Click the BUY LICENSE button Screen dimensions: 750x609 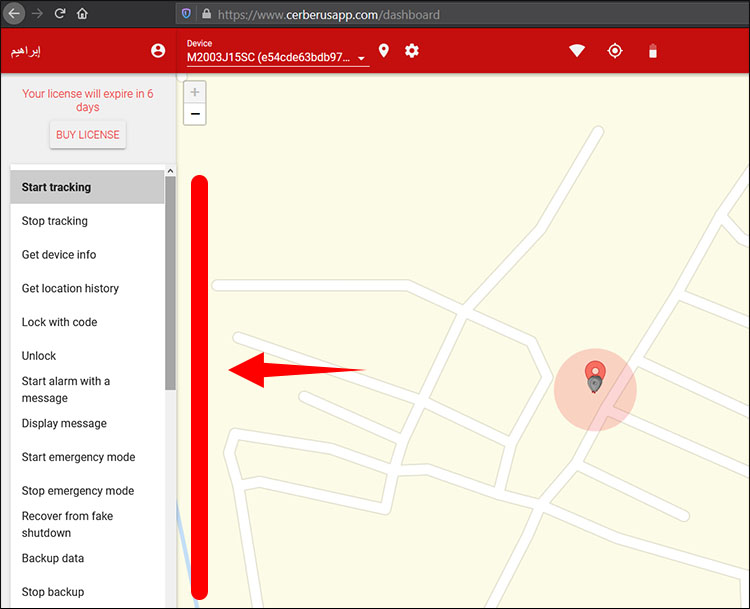point(88,135)
